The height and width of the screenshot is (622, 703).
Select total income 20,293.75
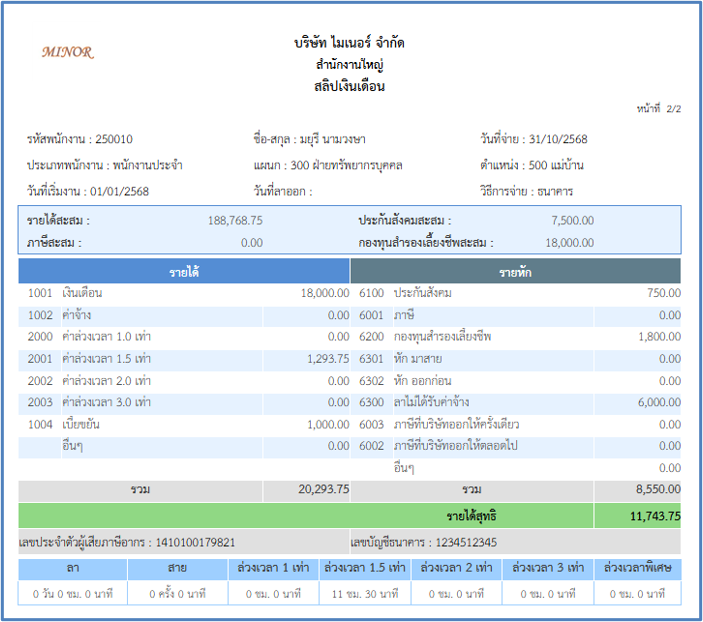coord(324,489)
